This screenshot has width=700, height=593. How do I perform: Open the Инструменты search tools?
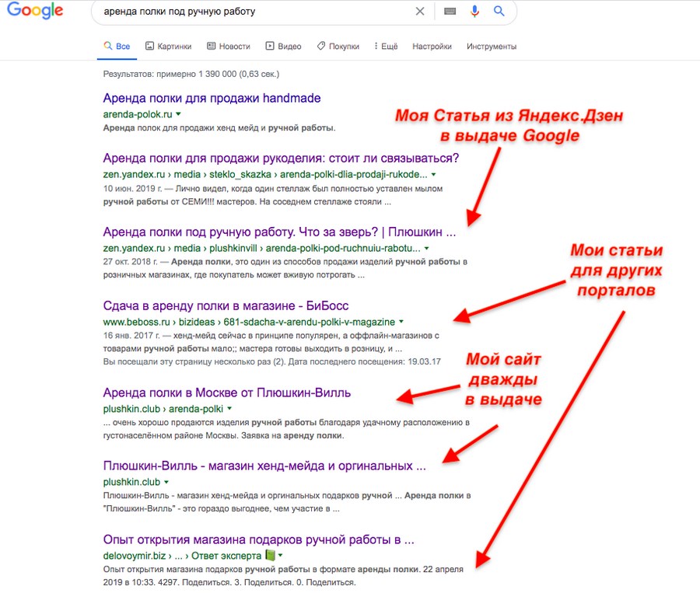pos(492,47)
